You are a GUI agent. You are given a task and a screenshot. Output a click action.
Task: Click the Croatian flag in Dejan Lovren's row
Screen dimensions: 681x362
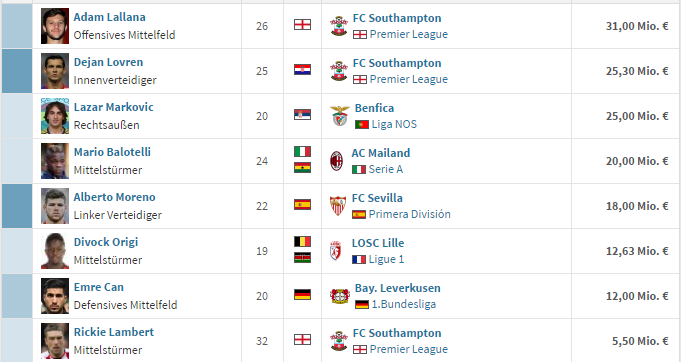(x=302, y=69)
